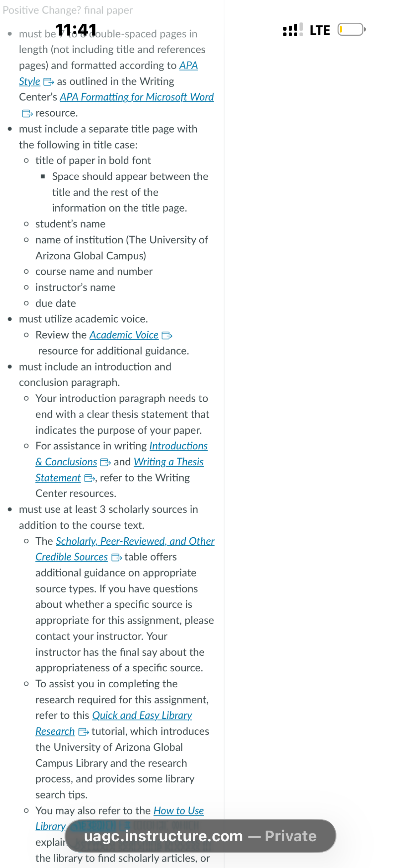The height and width of the screenshot is (868, 401).
Task: Click external icon before 'resource.' text
Action: (27, 114)
